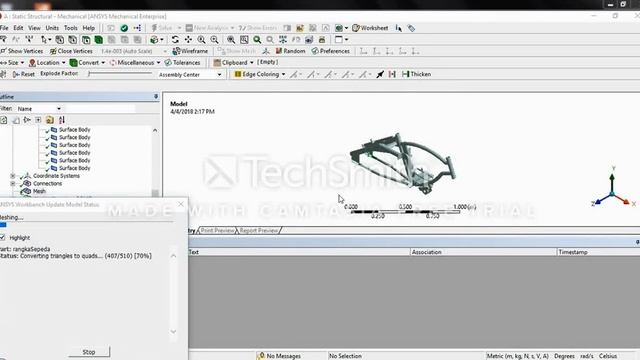Click the black arrow icon before Thicken
Image resolution: width=640 pixels, height=360 pixels.
tap(380, 74)
